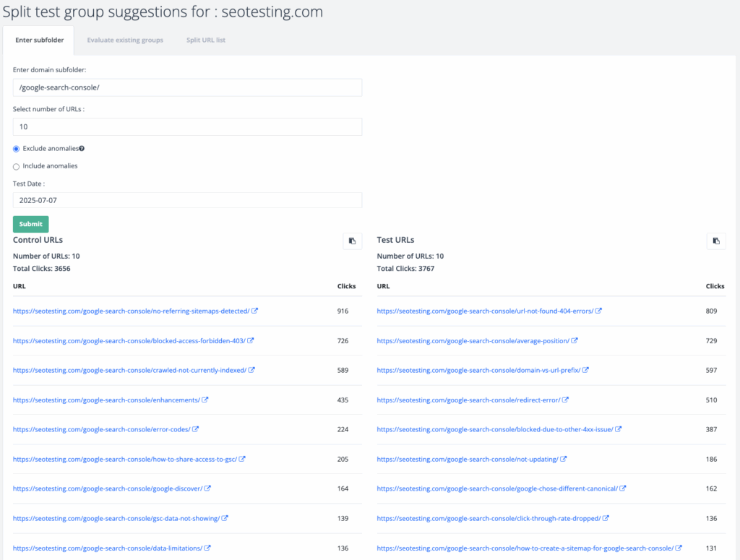The image size is (740, 560).
Task: Open the blocked-due-to-other-4xx-issue URL link
Action: click(495, 429)
